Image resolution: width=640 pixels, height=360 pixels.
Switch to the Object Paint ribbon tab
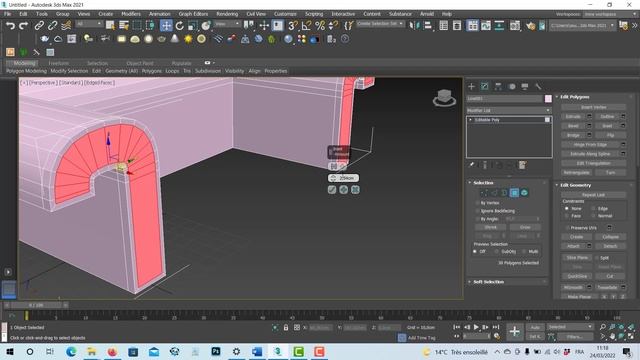[140, 63]
